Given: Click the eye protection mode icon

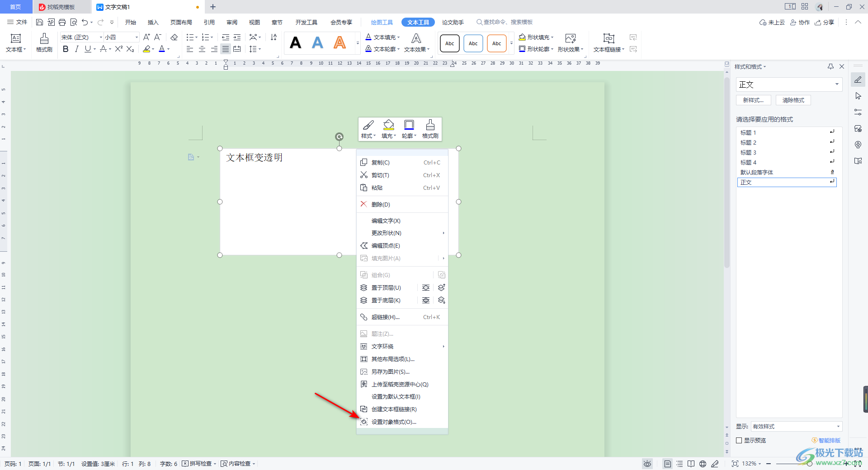Looking at the screenshot, I should [x=647, y=463].
